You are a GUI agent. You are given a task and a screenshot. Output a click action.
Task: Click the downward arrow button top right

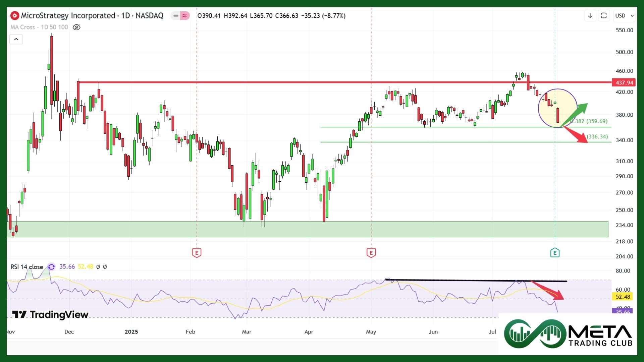point(590,15)
